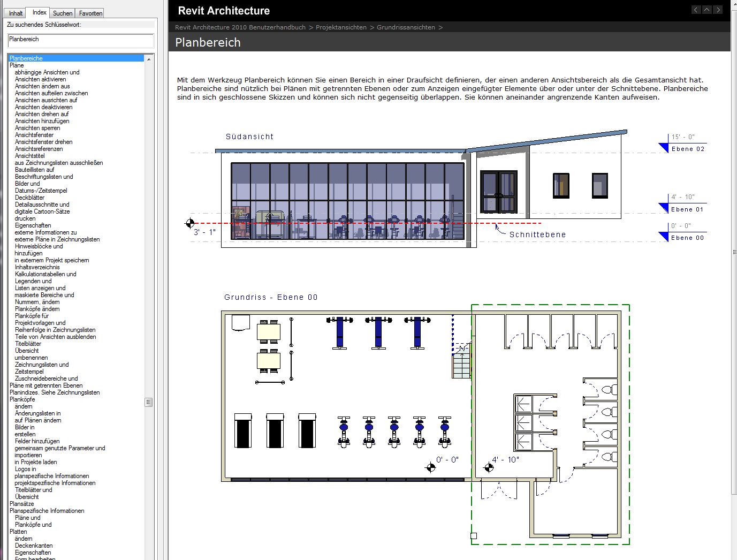This screenshot has width=737, height=560.
Task: Select index entry maskierte Bereiche und
Action: (x=44, y=295)
